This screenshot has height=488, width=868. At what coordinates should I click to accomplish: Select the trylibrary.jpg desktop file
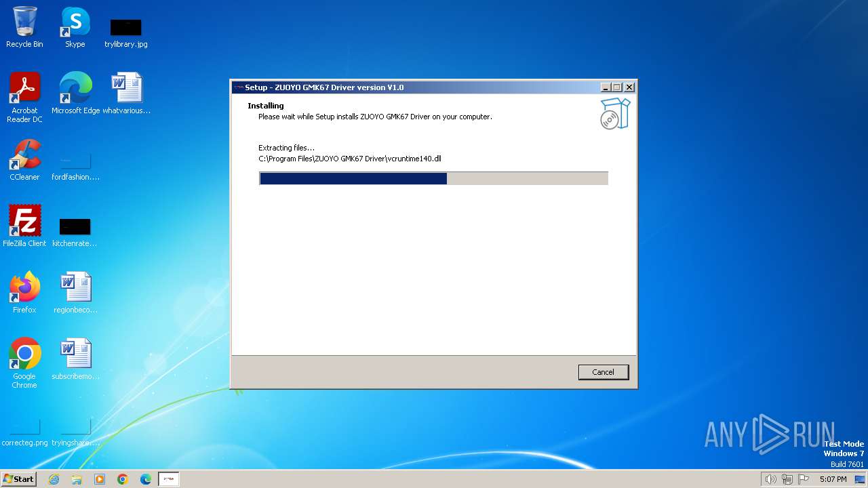126,33
